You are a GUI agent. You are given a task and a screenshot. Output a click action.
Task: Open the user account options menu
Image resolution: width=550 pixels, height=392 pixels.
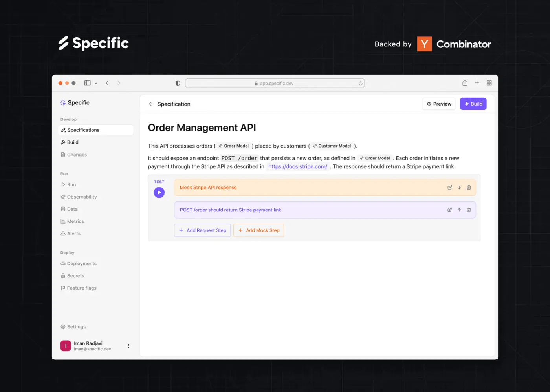click(x=128, y=346)
